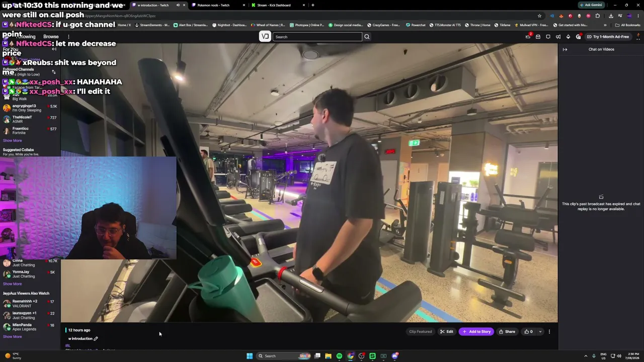Show More under Suggested Collabs
The image size is (644, 362).
tap(12, 284)
